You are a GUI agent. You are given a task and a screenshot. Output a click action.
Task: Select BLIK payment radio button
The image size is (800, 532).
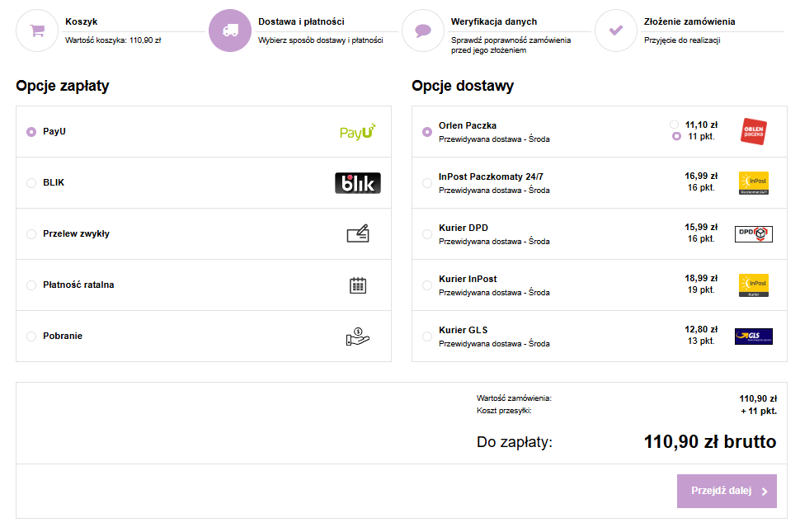[31, 183]
